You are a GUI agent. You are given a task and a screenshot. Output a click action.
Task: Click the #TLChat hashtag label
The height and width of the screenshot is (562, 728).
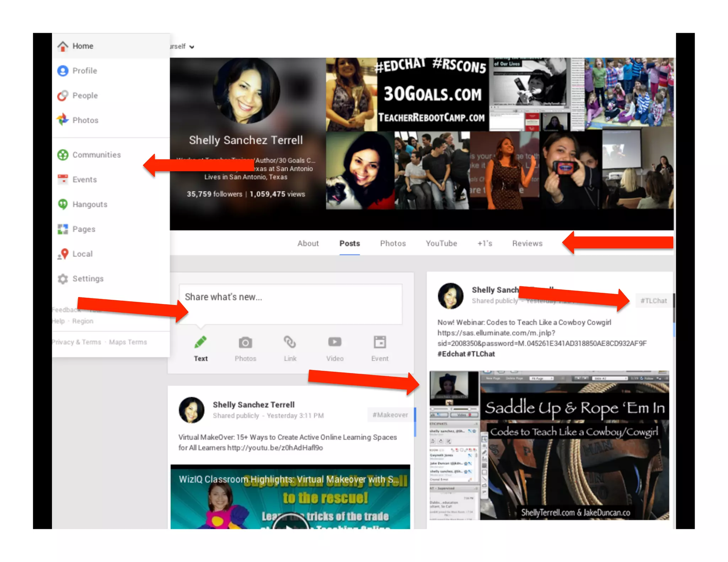[x=653, y=301]
